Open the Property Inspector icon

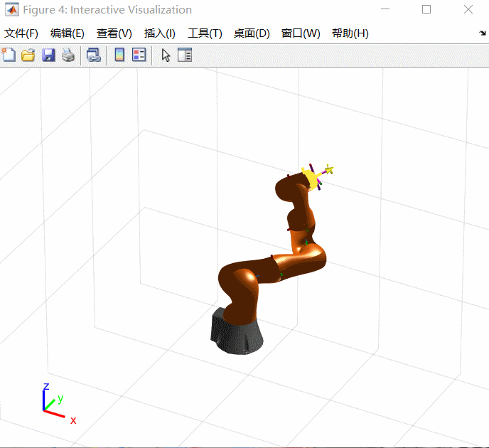tap(185, 55)
